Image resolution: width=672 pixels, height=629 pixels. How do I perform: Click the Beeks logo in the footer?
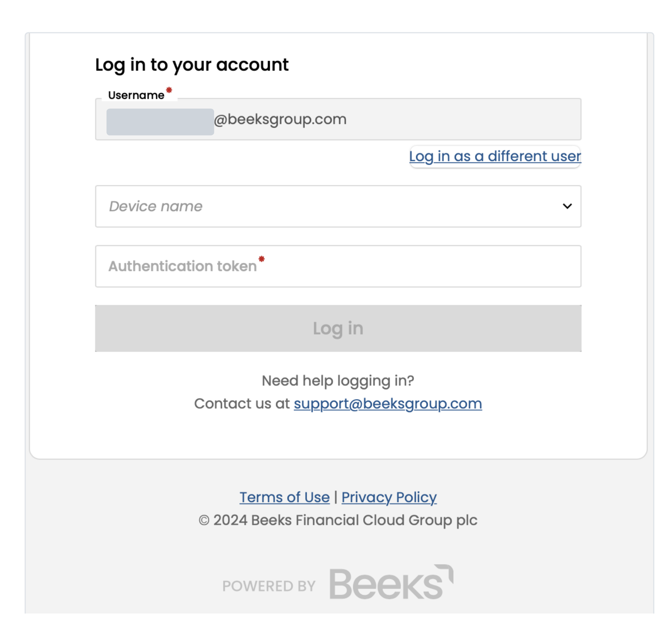tap(391, 583)
